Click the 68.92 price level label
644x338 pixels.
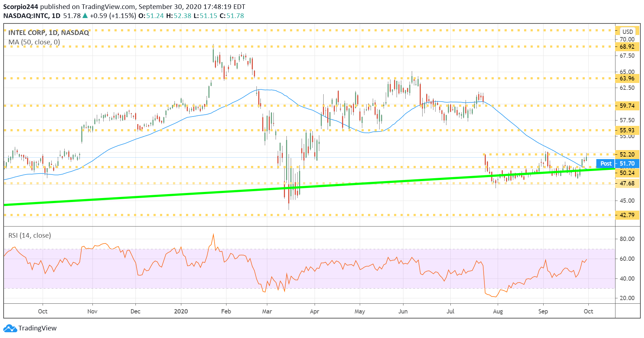pyautogui.click(x=627, y=47)
